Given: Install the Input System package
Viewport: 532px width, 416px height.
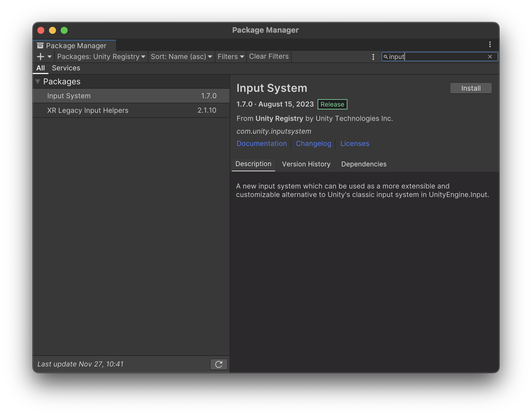Looking at the screenshot, I should (471, 88).
